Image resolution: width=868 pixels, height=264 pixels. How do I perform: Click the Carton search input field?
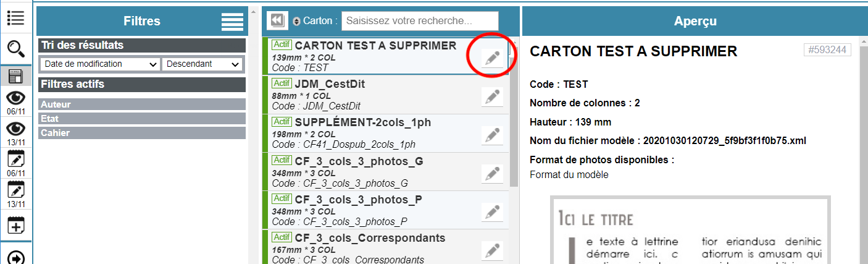420,20
